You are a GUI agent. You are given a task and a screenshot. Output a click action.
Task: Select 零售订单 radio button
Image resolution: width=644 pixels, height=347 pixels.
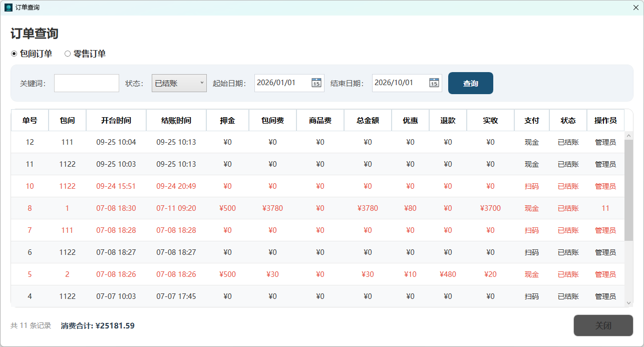click(68, 54)
